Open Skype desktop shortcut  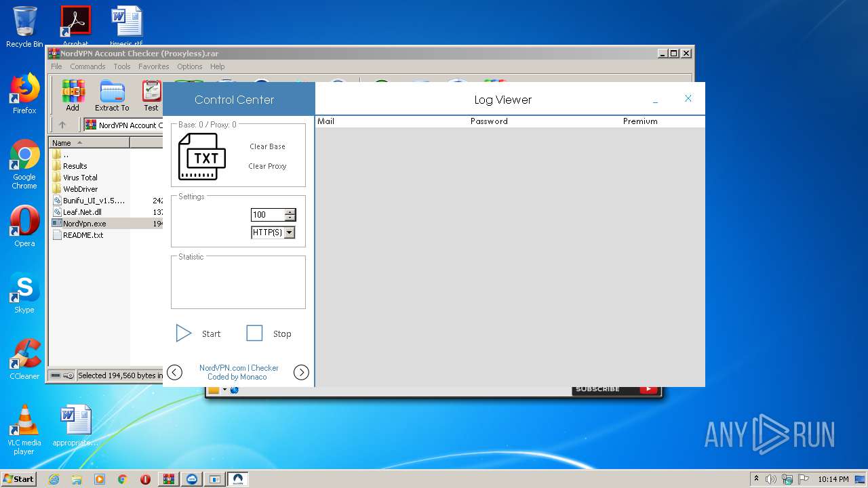coord(24,293)
